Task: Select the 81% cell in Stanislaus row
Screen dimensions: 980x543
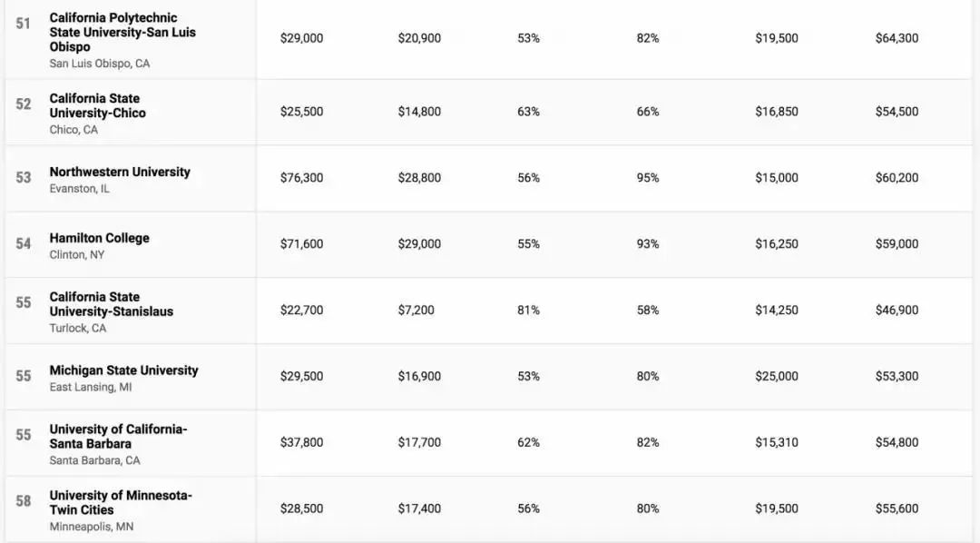Action: tap(528, 311)
